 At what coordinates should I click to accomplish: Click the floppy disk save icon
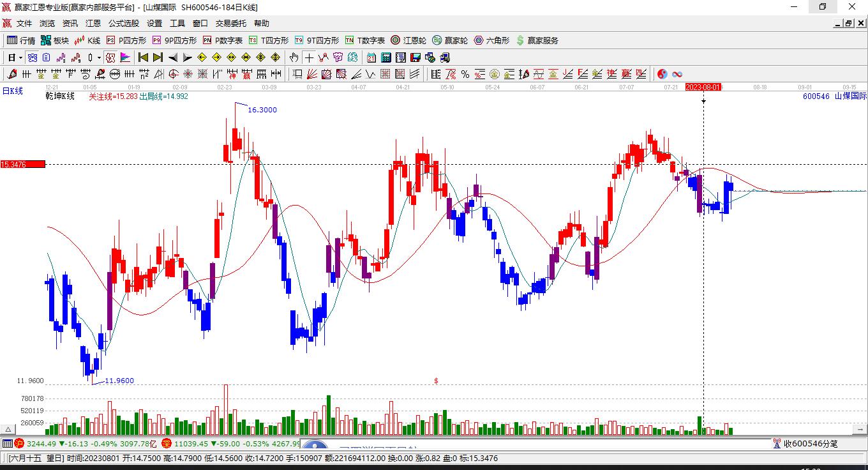pos(415,57)
